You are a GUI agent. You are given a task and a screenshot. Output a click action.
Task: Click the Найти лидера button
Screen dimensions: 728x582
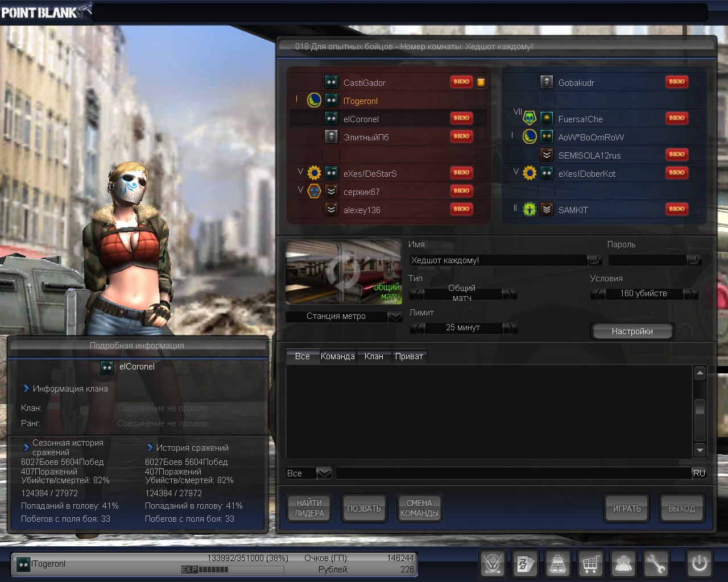(309, 508)
